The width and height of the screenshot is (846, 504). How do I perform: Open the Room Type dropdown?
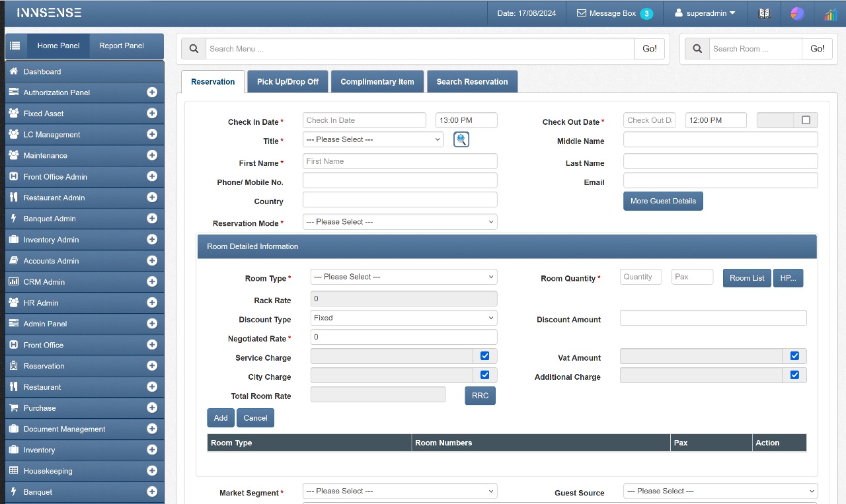click(x=403, y=277)
